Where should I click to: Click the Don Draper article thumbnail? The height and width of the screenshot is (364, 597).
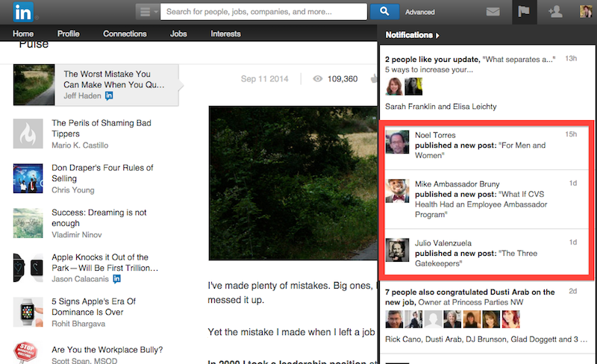28,178
